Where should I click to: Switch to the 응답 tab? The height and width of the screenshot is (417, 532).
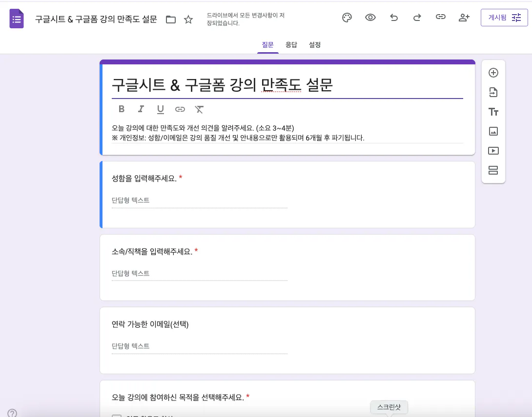[291, 44]
